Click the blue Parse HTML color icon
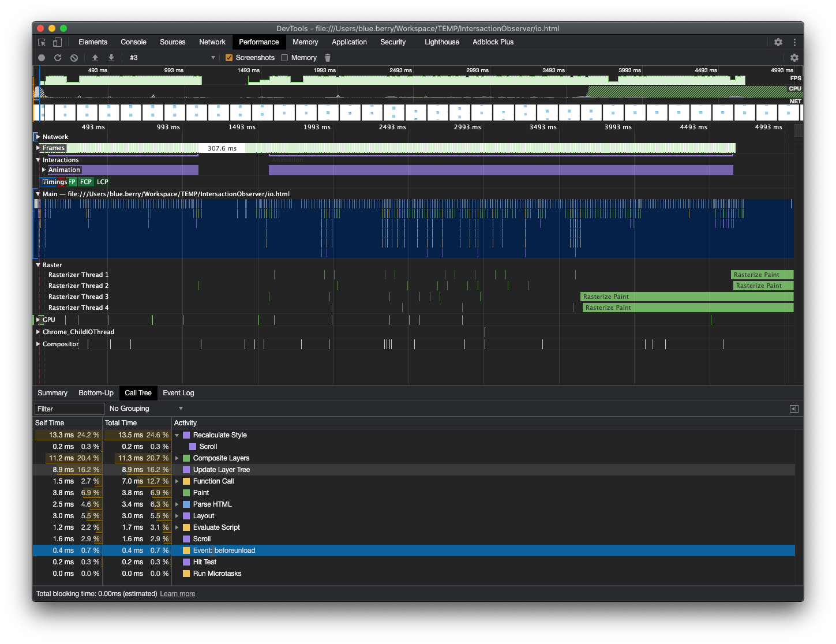The height and width of the screenshot is (644, 836). tap(186, 504)
